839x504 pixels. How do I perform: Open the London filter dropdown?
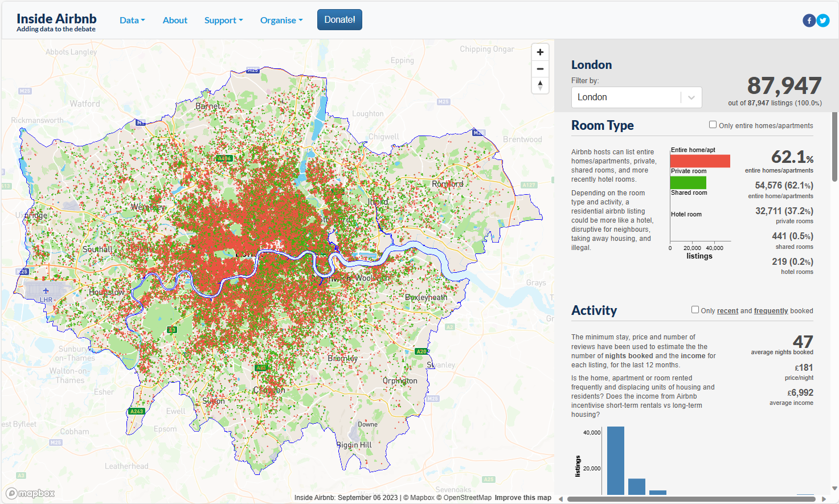pos(636,97)
